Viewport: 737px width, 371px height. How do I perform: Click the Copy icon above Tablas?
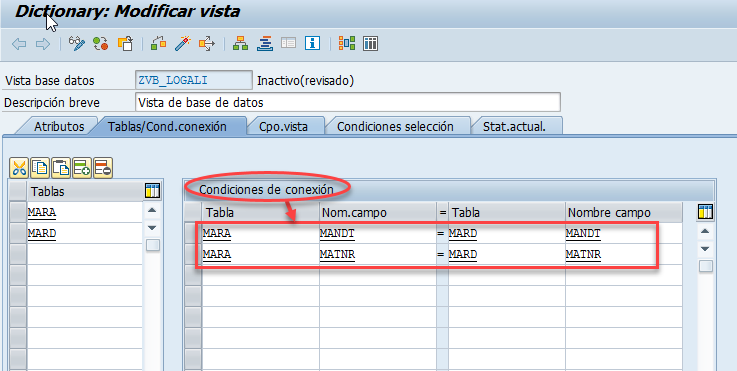click(40, 168)
